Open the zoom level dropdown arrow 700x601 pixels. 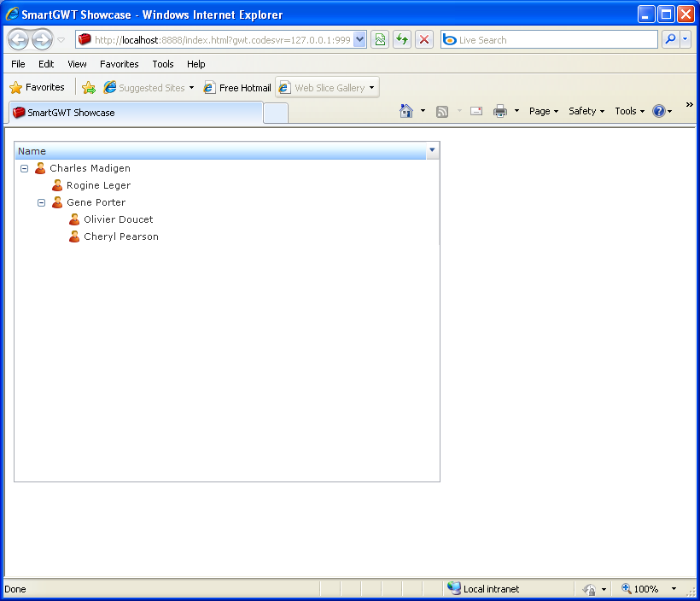click(674, 589)
